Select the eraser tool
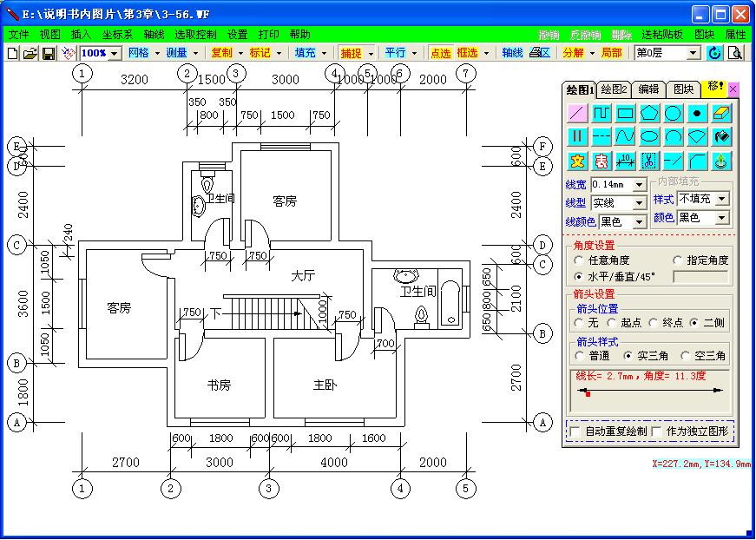Image resolution: width=756 pixels, height=540 pixels. point(721,114)
